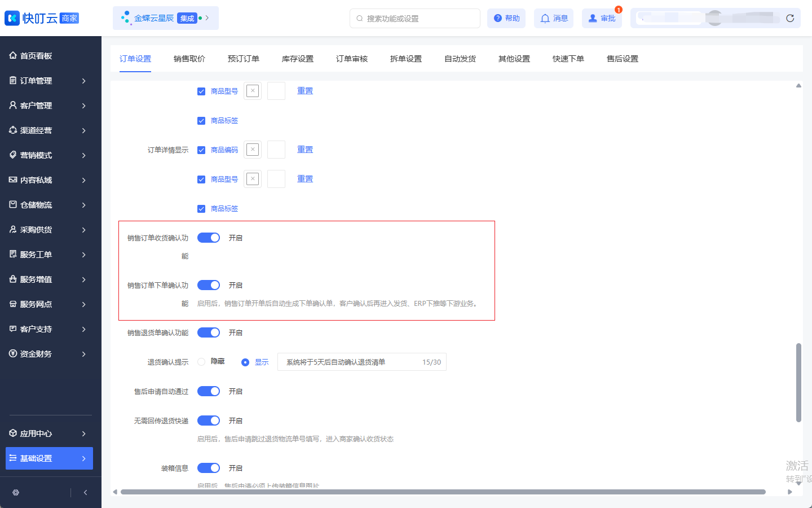Open the 首页看板 home icon
This screenshot has width=812, height=508.
13,55
